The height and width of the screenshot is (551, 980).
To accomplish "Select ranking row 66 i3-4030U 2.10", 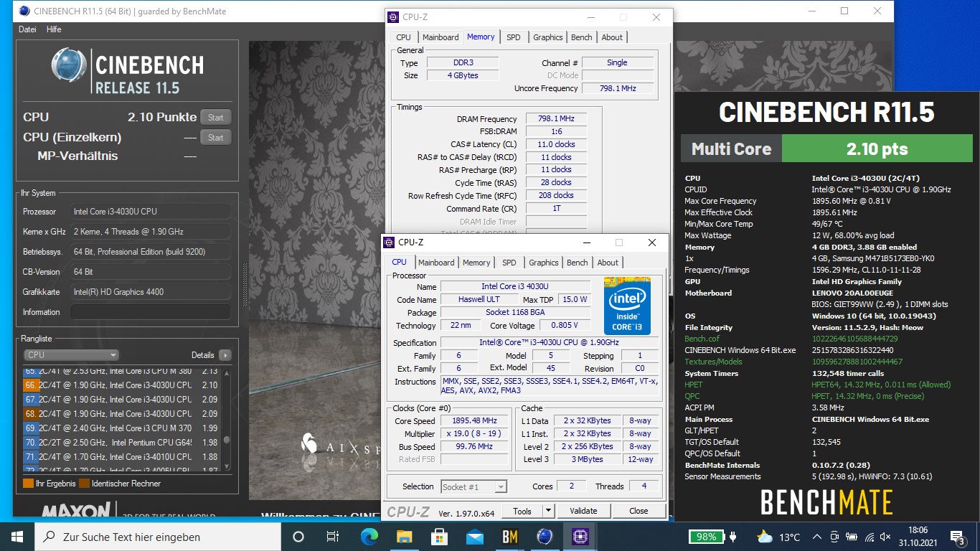I will pos(122,385).
